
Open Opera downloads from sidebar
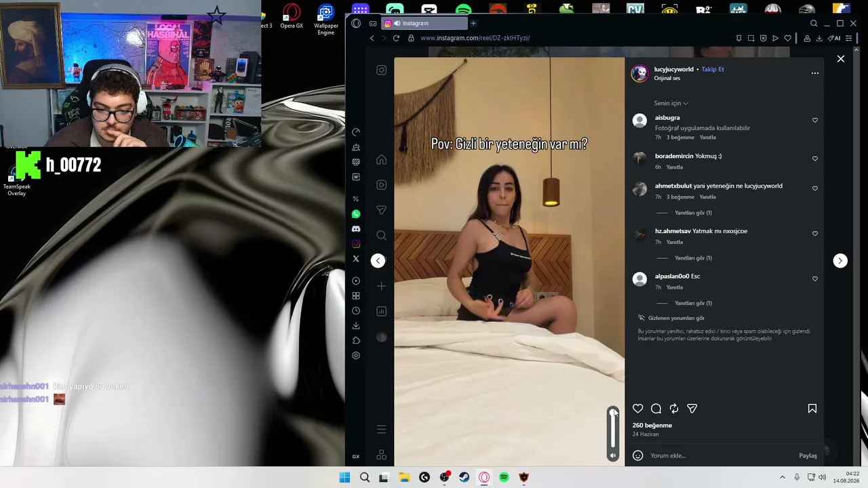click(356, 325)
